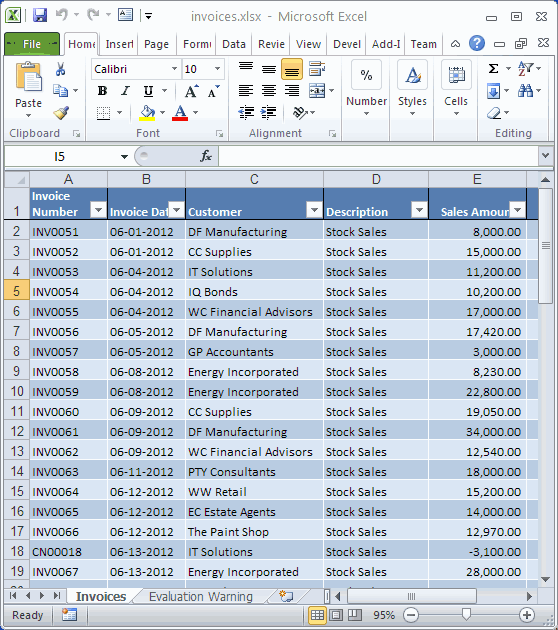Click the Cut scissors icon
Viewport: 558px width, 630px height.
pyautogui.click(x=60, y=69)
